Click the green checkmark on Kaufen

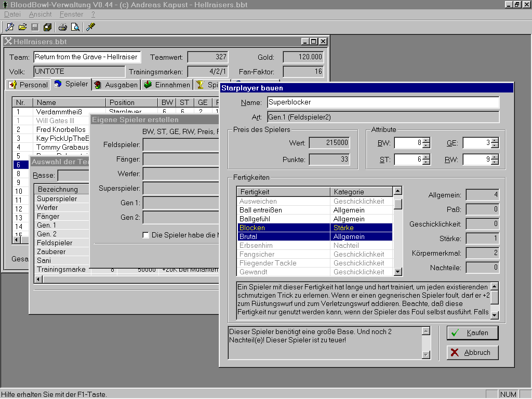pyautogui.click(x=455, y=332)
